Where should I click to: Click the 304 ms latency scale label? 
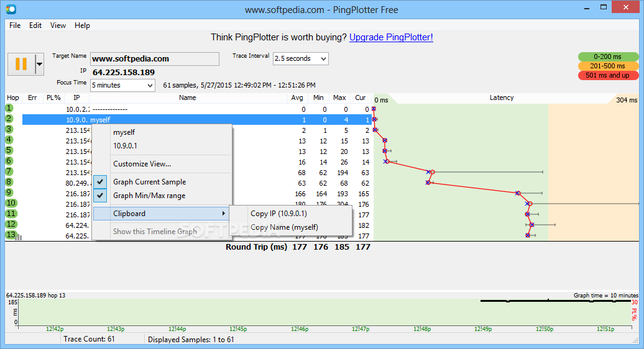pyautogui.click(x=627, y=100)
